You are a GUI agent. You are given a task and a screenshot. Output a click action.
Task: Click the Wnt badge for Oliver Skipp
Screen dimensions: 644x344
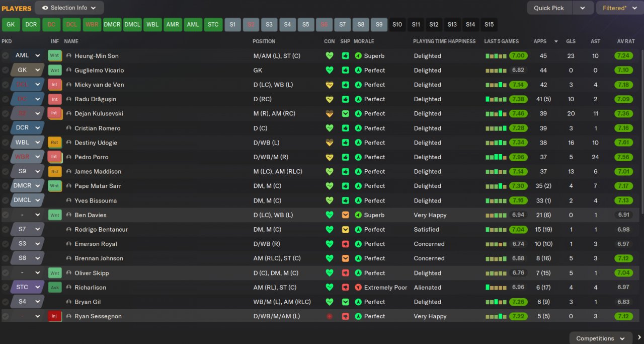54,273
